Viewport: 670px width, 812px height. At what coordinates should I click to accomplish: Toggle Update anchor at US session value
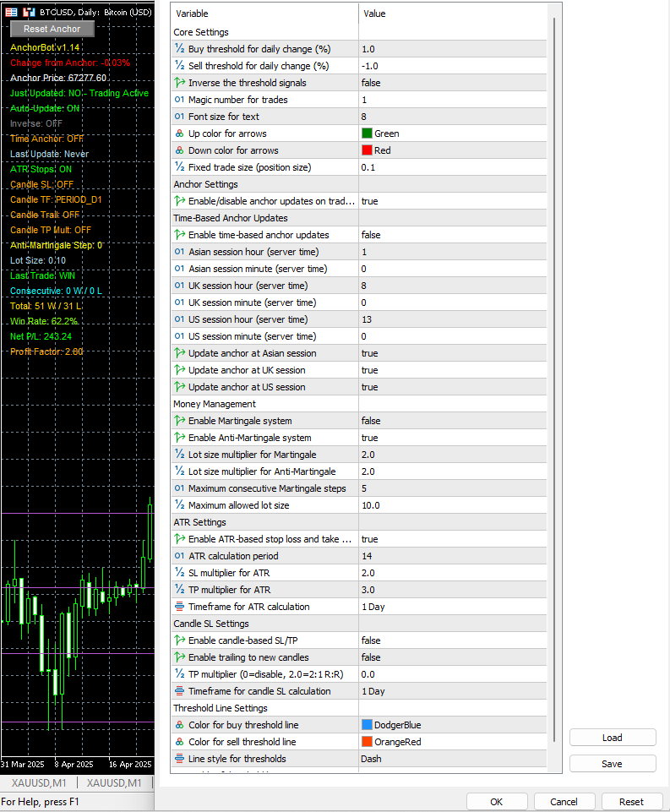[453, 387]
